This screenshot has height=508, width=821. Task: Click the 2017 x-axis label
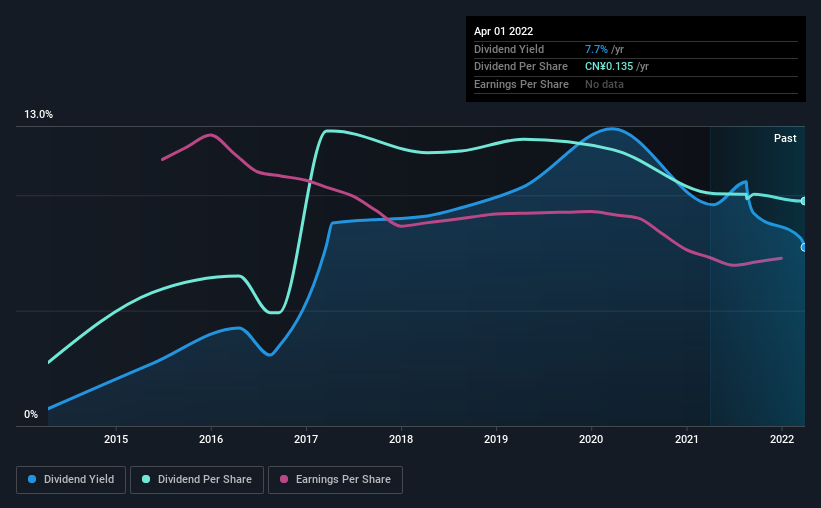click(306, 439)
